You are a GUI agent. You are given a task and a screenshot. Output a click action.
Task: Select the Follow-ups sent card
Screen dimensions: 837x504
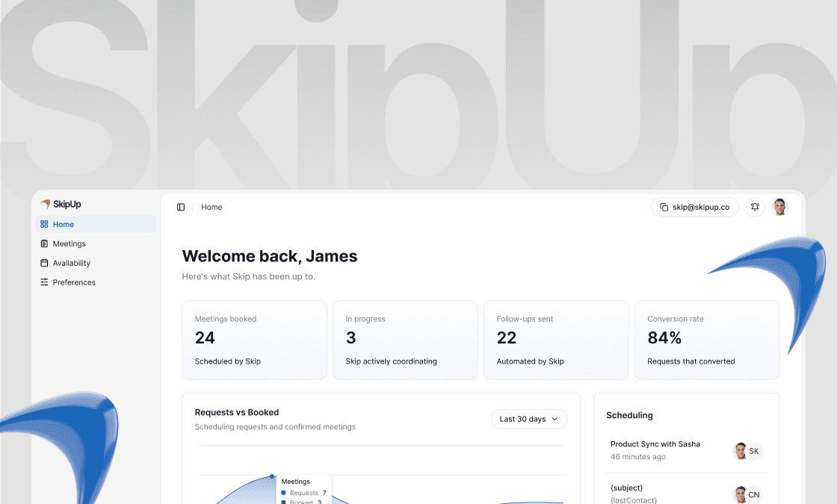[556, 340]
